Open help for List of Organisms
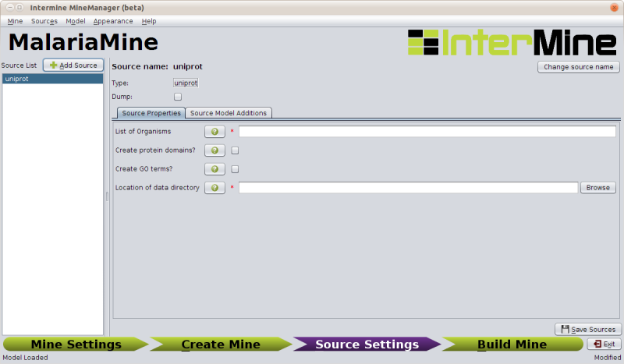This screenshot has height=364, width=624. [214, 132]
